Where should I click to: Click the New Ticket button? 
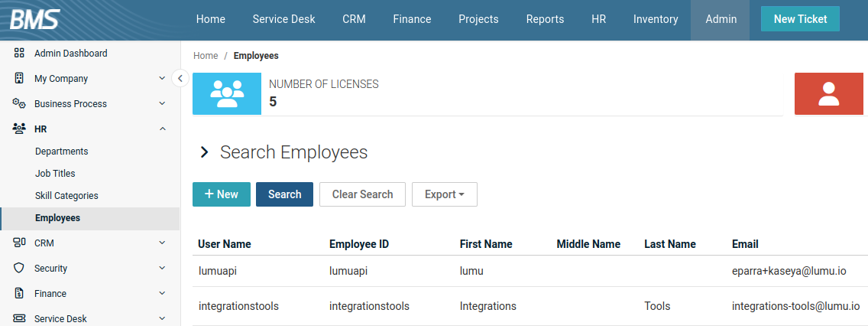pyautogui.click(x=800, y=19)
